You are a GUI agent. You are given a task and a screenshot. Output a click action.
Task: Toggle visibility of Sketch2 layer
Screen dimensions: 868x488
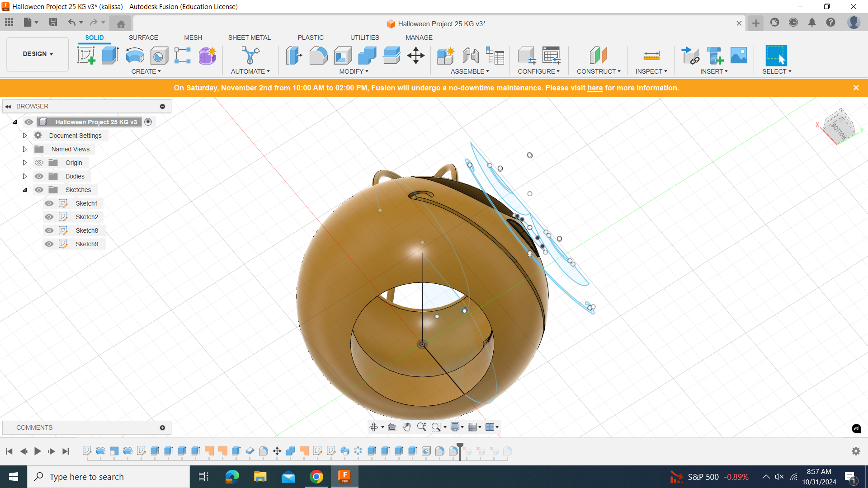click(49, 216)
